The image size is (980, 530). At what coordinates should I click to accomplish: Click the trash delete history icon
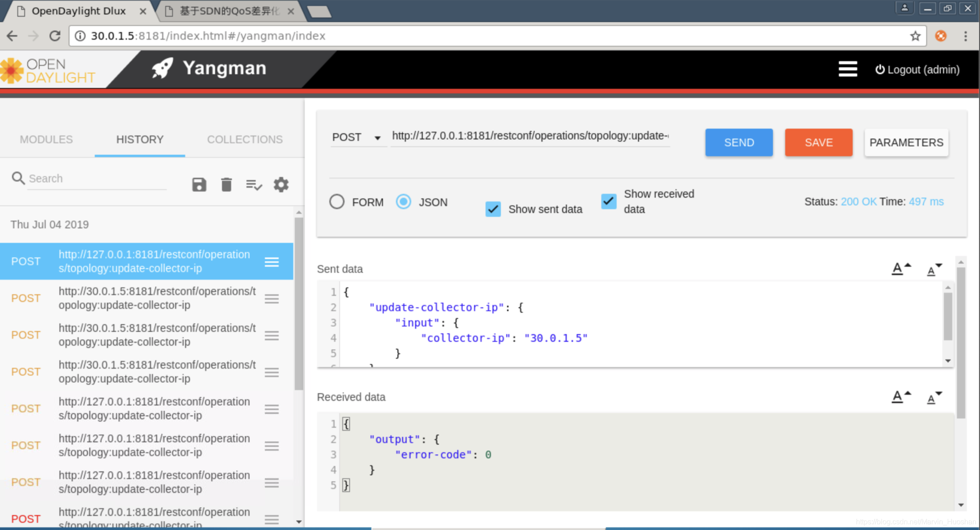pos(227,185)
